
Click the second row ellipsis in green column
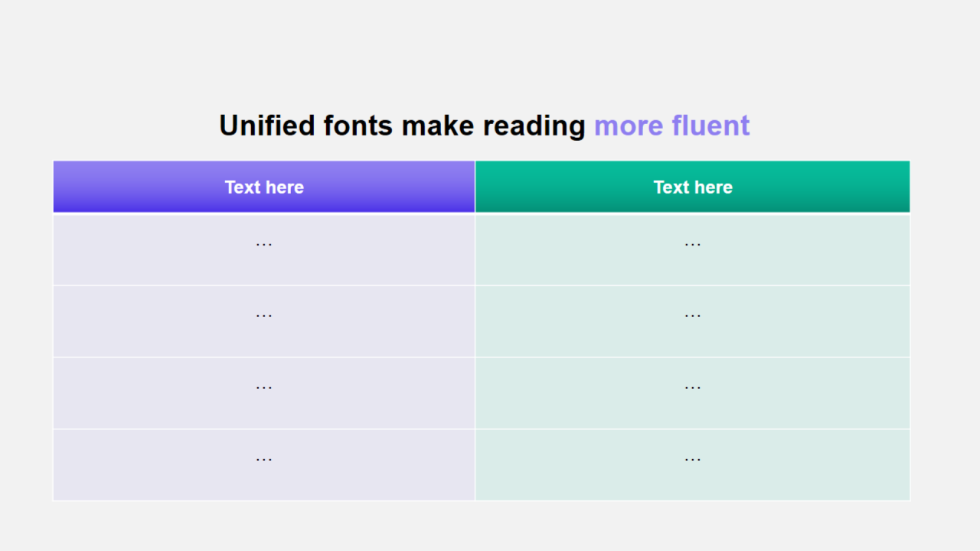[x=692, y=315]
